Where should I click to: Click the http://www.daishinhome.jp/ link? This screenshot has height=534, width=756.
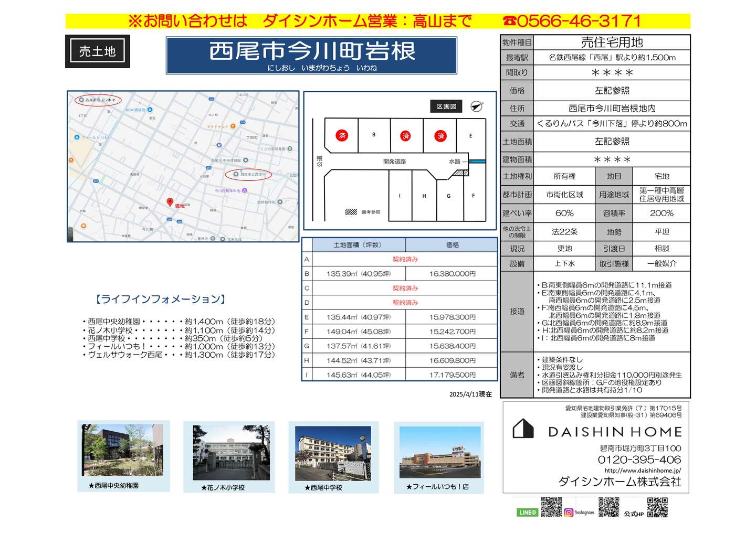click(x=643, y=471)
